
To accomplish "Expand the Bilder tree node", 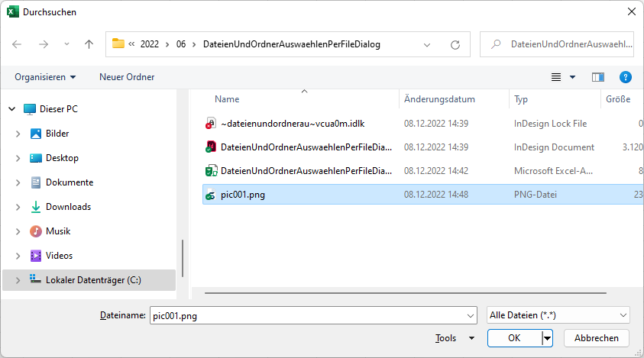I will [x=18, y=134].
